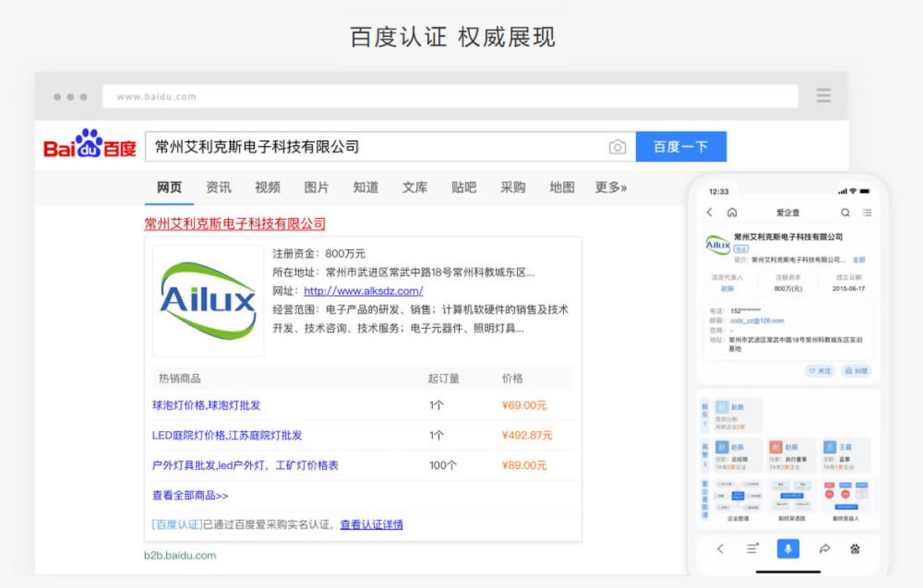Tap the zcdz_zz@126.com email link
Screen dimensions: 923x588
click(757, 320)
